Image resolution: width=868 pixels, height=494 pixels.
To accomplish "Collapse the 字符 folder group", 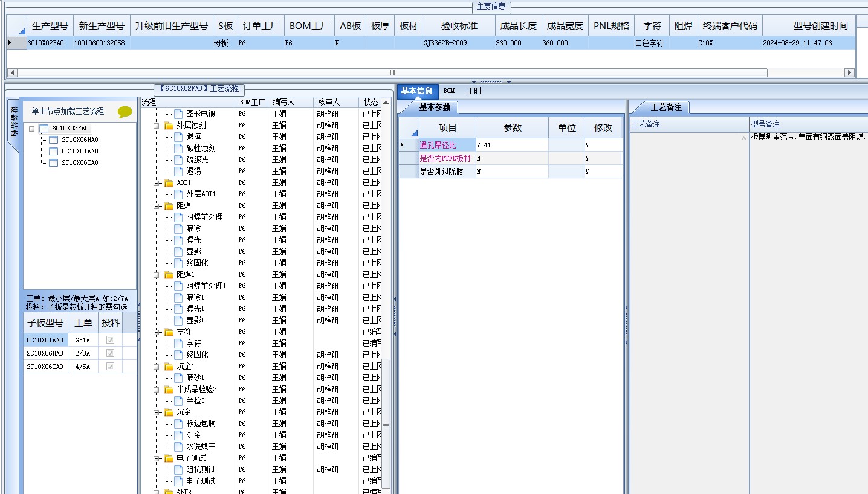I will coord(157,332).
